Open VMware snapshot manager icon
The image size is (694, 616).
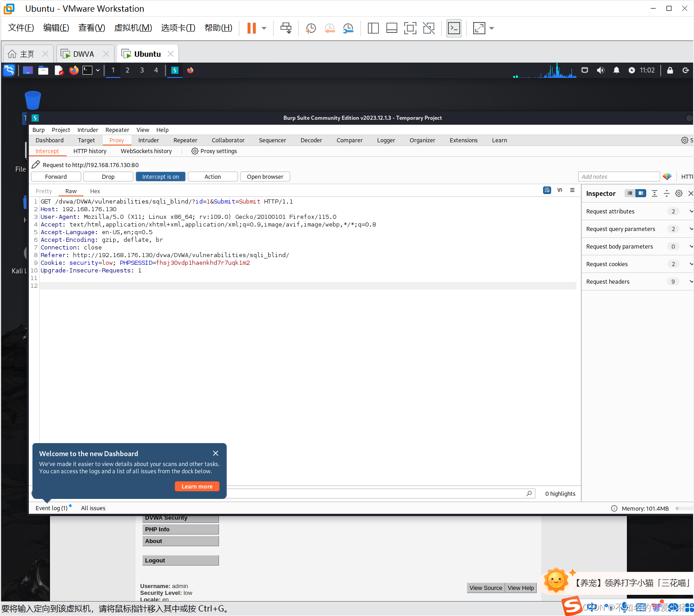tap(348, 28)
